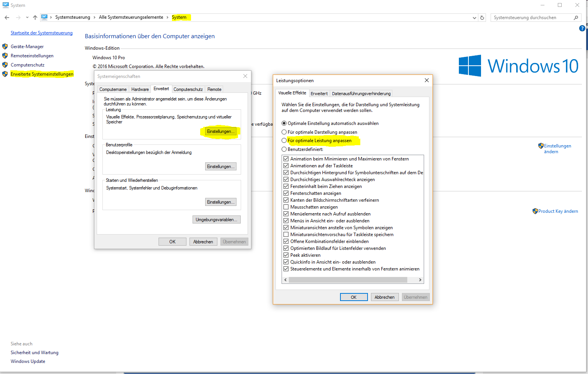Expand the chevron after Alle Systemsteuerungselemente
This screenshot has width=588, height=374.
pos(167,18)
